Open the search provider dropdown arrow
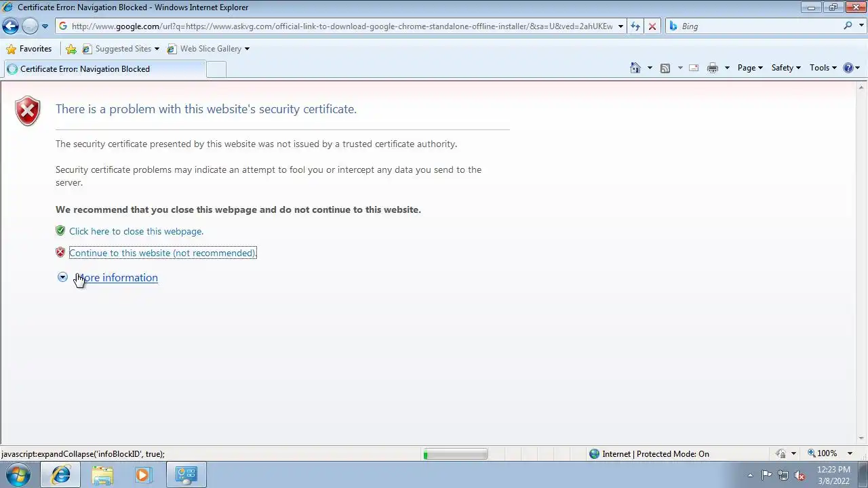The width and height of the screenshot is (868, 488). point(860,26)
